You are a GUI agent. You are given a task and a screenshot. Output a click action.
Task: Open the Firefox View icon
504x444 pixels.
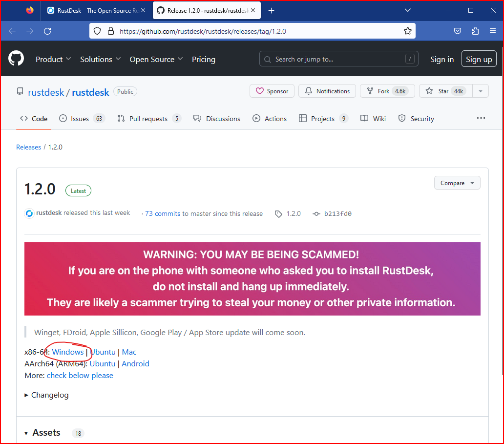coord(30,10)
